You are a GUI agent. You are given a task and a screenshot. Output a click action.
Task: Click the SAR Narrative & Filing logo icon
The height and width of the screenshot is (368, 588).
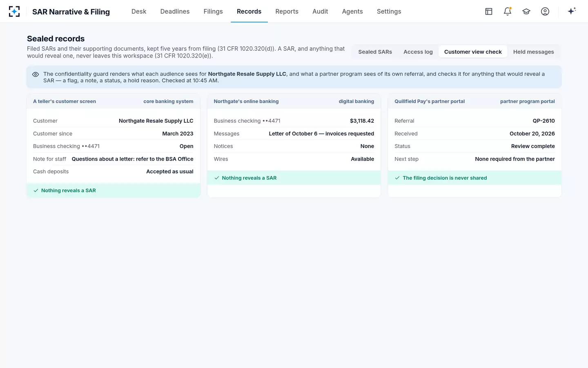(14, 11)
